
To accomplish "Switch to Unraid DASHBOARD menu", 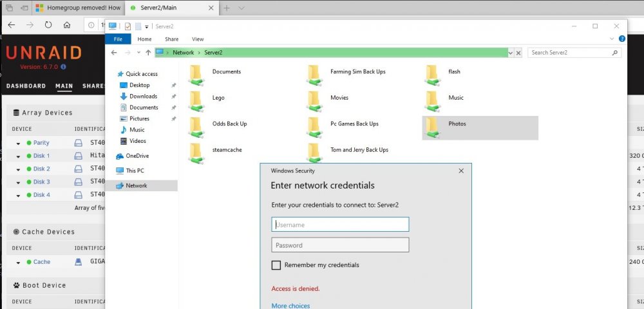I will point(26,86).
